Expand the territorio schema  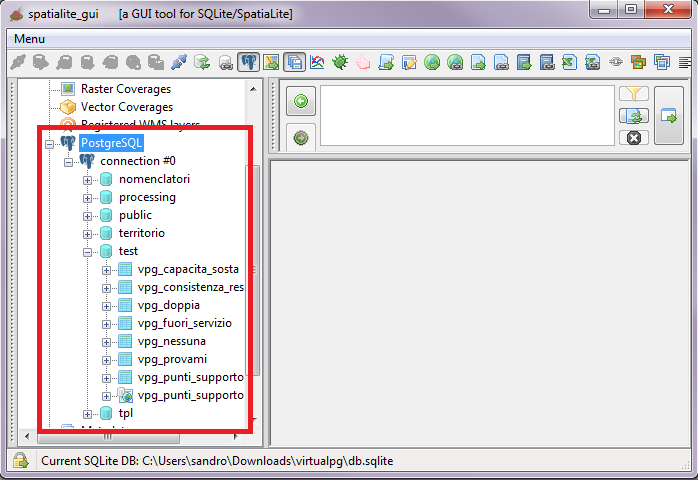[x=87, y=234]
